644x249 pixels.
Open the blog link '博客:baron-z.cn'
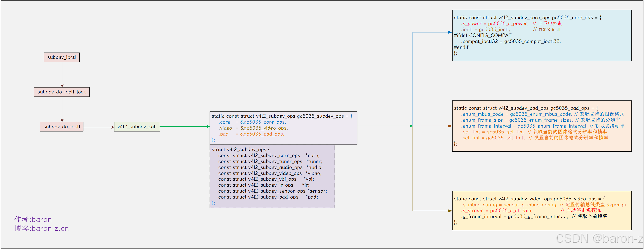pyautogui.click(x=42, y=229)
